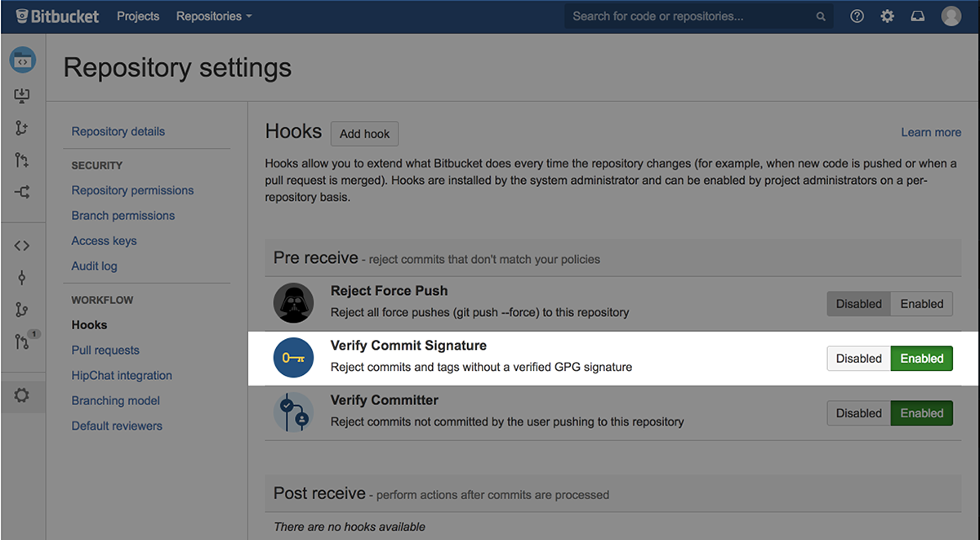The image size is (980, 540).
Task: Select the branches icon in the sidebar
Action: pos(22,310)
